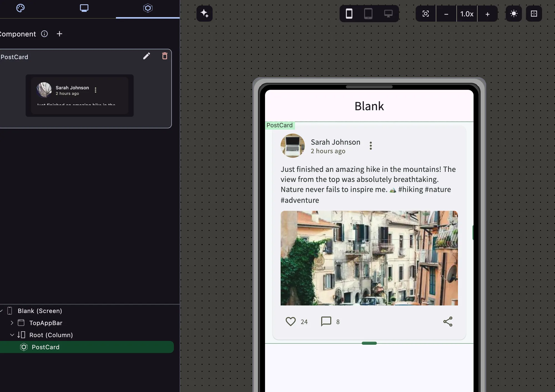Select TopAppBar row in tree
Viewport: 555px width, 392px height.
(x=87, y=323)
